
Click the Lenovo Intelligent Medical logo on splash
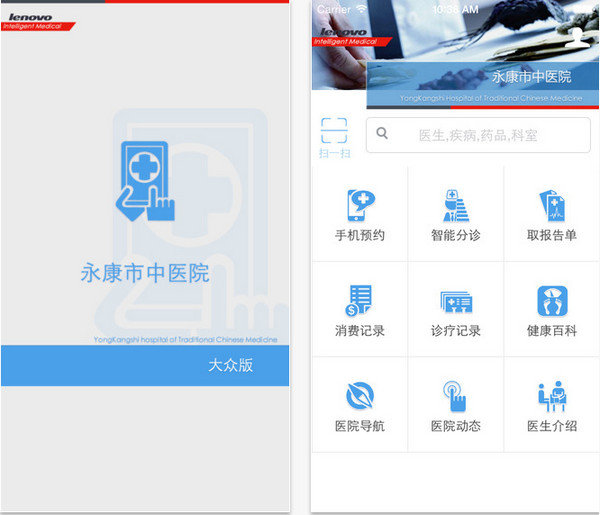point(38,22)
